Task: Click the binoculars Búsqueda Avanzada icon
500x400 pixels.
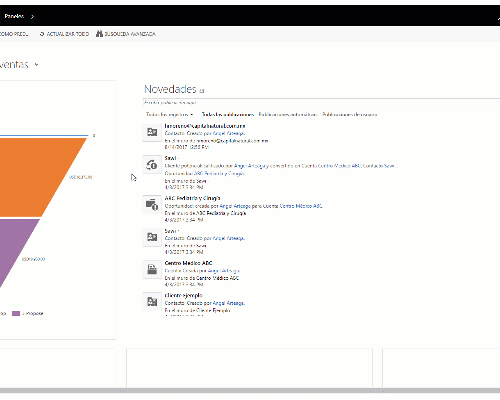Action: click(x=99, y=34)
